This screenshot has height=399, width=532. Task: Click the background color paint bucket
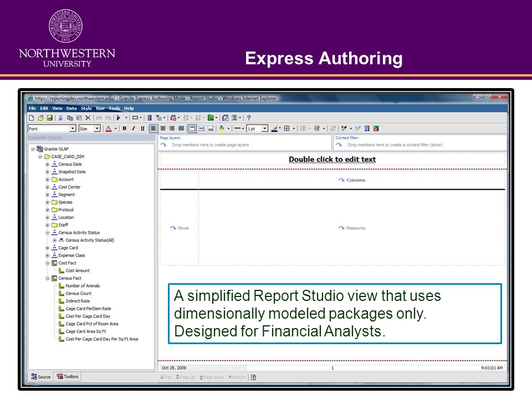(x=222, y=128)
